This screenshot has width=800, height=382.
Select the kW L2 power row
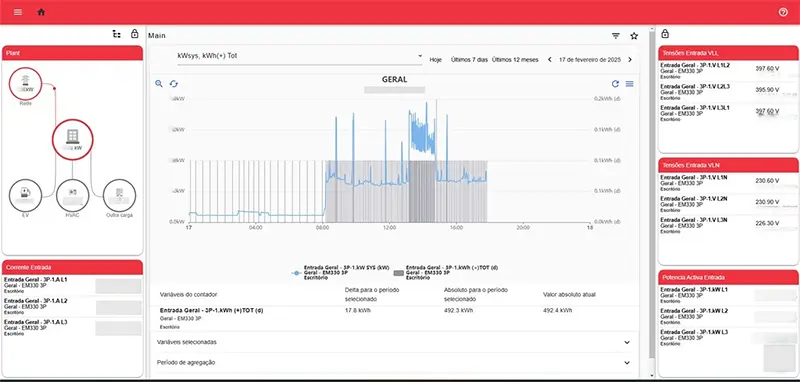[x=728, y=317]
